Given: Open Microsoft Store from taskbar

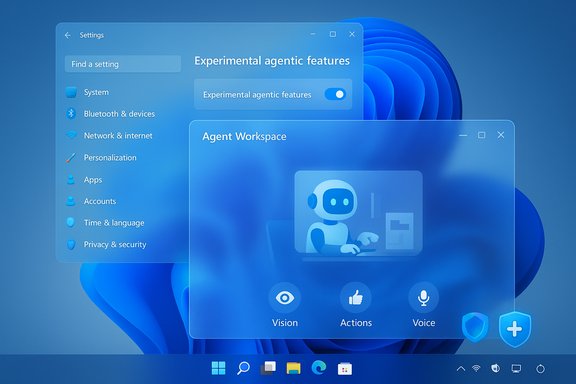Looking at the screenshot, I should (x=345, y=369).
